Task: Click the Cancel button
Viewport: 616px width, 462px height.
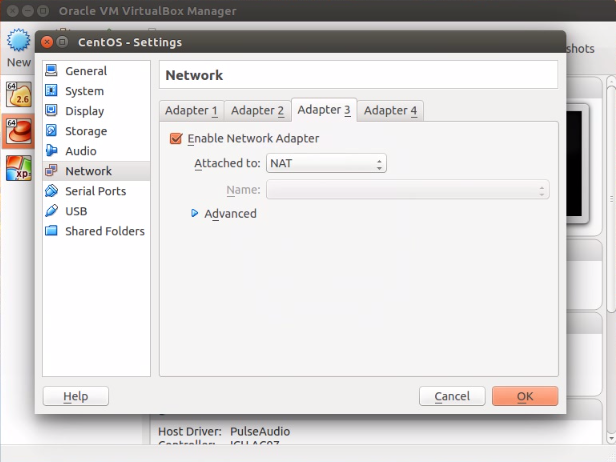Action: pyautogui.click(x=452, y=396)
